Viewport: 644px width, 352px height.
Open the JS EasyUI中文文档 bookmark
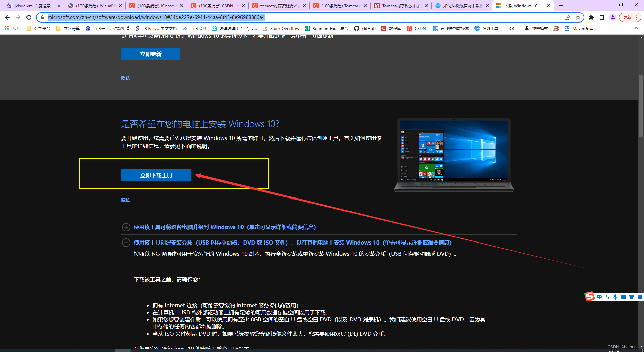tap(156, 28)
